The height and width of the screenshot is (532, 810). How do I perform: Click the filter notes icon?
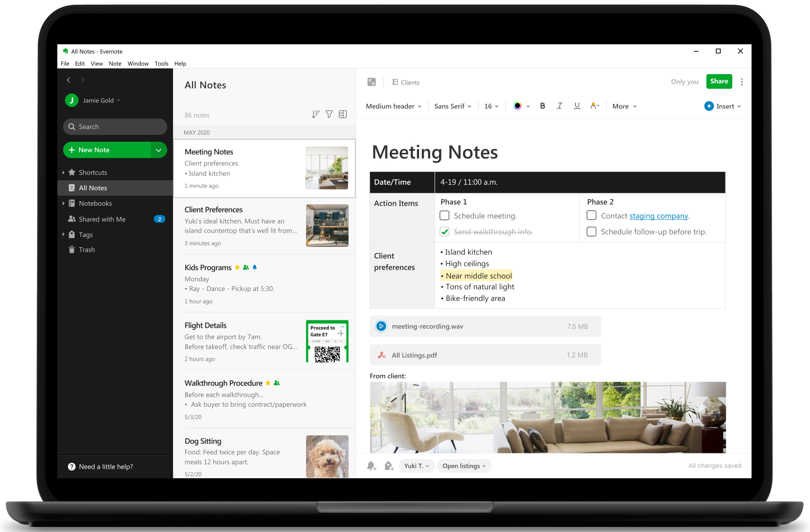329,115
